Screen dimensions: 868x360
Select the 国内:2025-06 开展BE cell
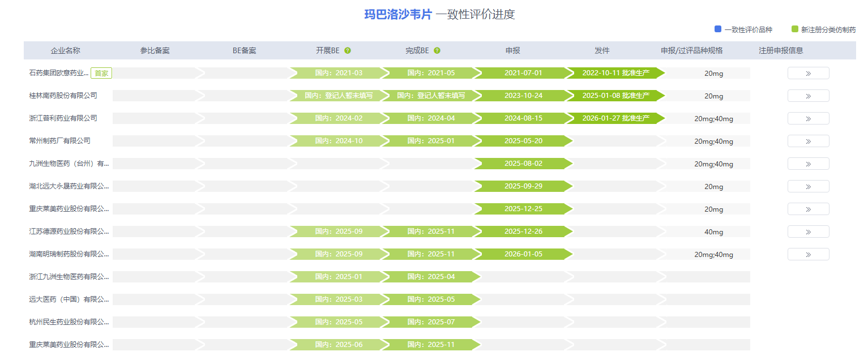[339, 345]
